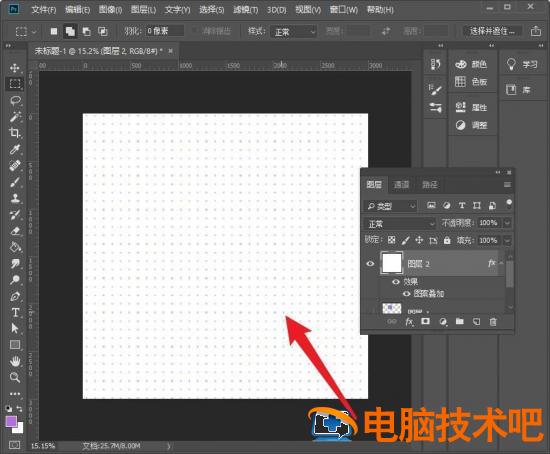The image size is (550, 454).
Task: Collapse the fx effects list on 图层 2
Action: pos(501,263)
